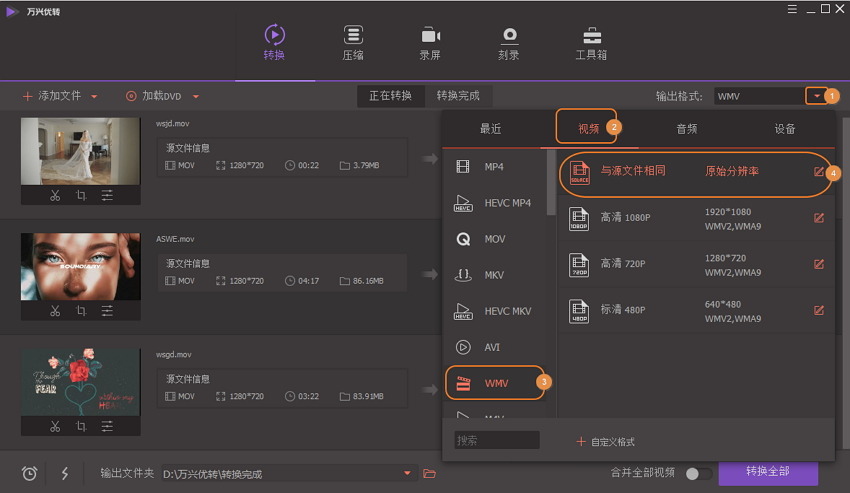Choose the 标清 480P preset

coord(696,311)
